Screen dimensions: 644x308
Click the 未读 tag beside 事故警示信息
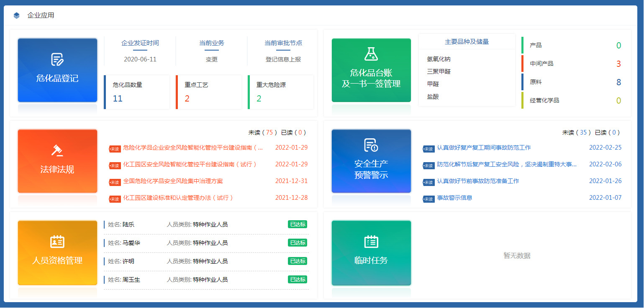(428, 199)
